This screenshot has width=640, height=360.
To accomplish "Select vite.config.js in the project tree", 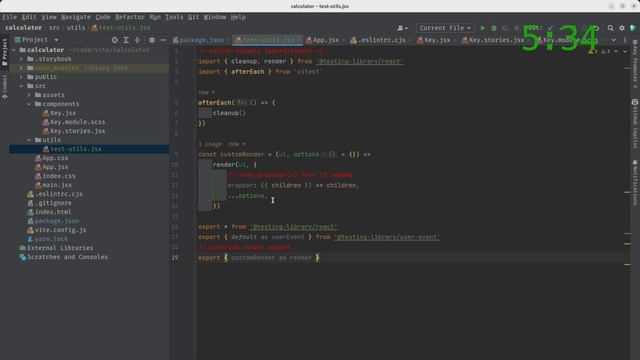I will point(60,230).
